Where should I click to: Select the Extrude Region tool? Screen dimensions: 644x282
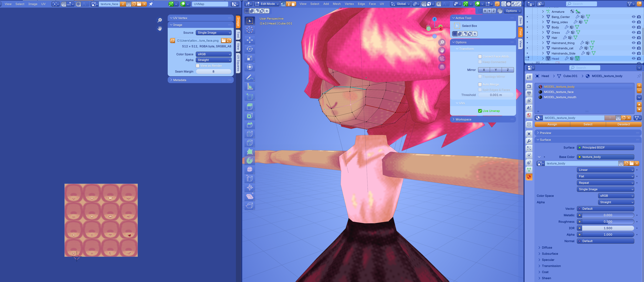point(250,106)
